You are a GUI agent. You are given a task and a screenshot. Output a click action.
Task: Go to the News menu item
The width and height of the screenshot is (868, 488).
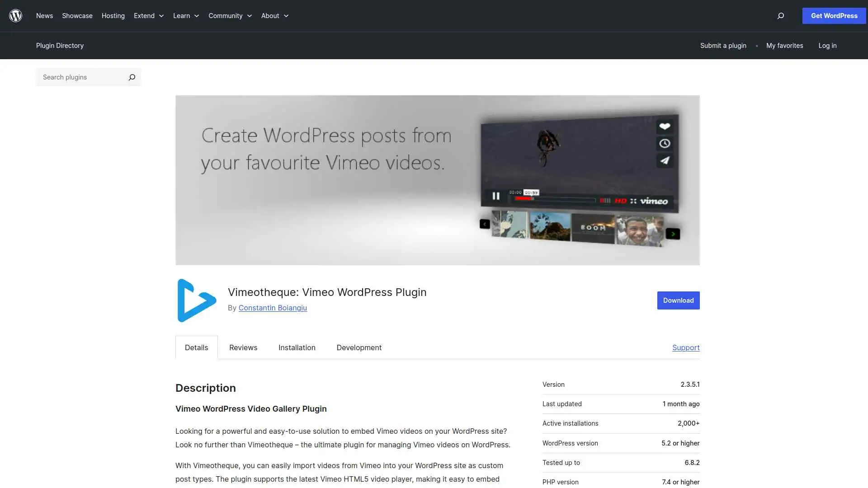44,15
